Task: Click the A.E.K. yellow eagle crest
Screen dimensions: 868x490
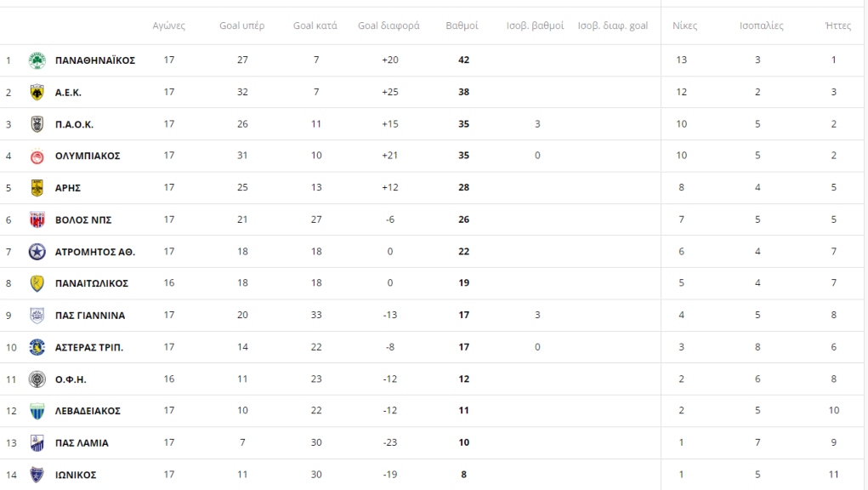Action: pos(37,92)
